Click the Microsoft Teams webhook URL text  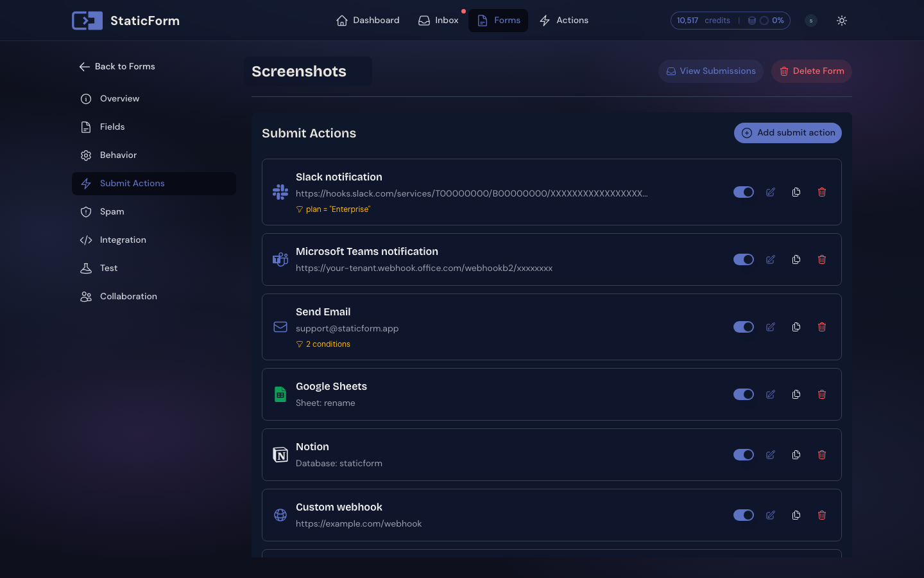[424, 268]
